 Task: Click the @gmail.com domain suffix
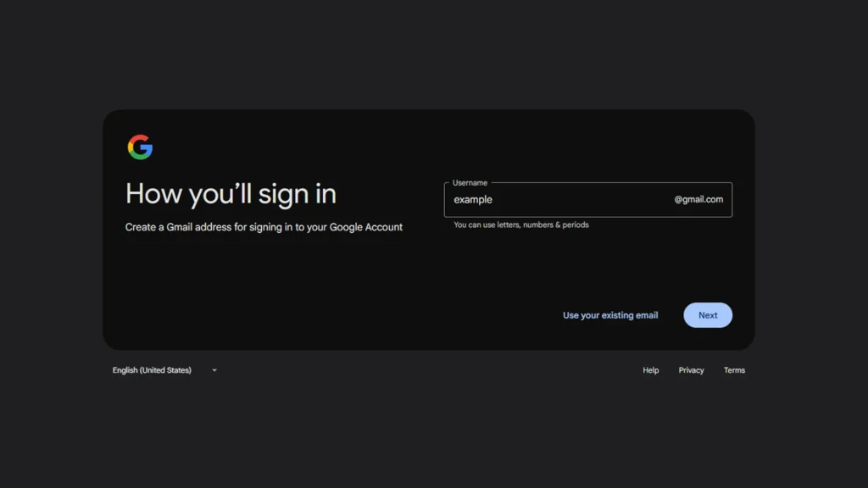pyautogui.click(x=698, y=199)
